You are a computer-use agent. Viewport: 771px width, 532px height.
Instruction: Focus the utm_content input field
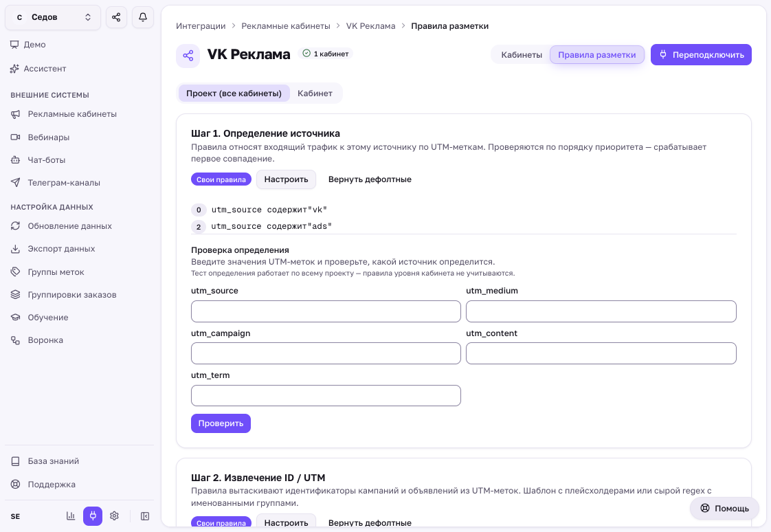click(x=601, y=353)
